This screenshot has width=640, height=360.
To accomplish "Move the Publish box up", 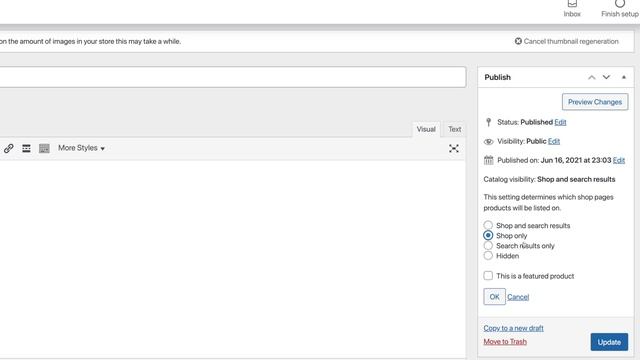I will pyautogui.click(x=591, y=77).
